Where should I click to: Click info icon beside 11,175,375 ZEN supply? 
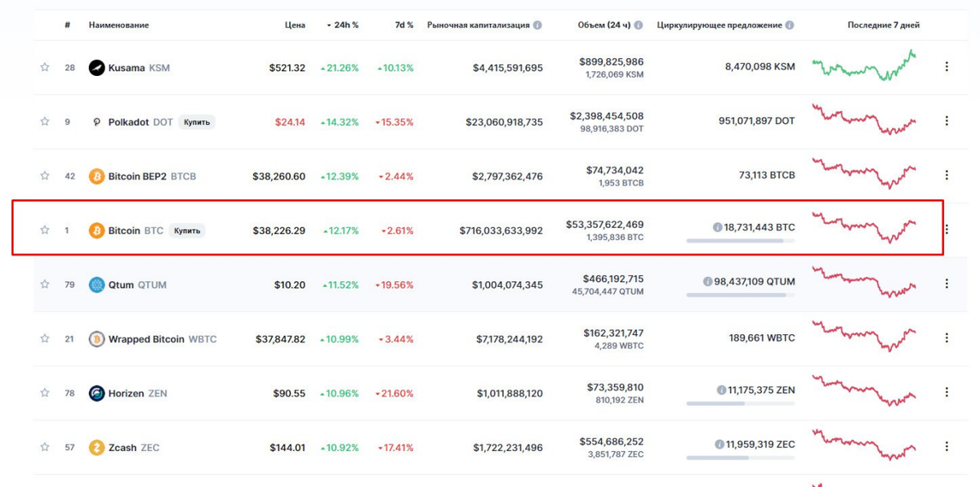pyautogui.click(x=721, y=390)
